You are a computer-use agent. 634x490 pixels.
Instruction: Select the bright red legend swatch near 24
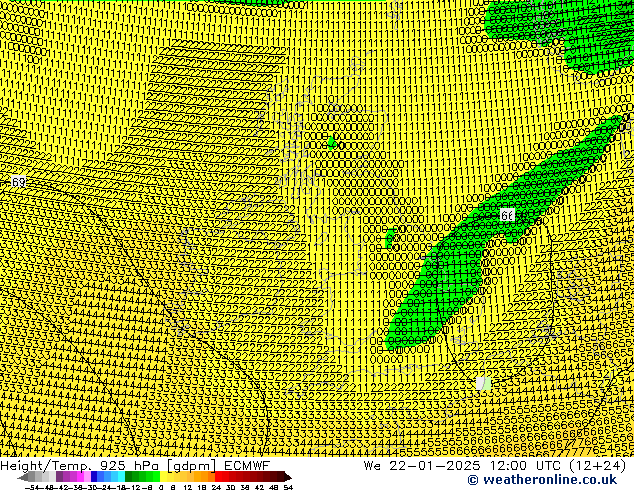218,476
